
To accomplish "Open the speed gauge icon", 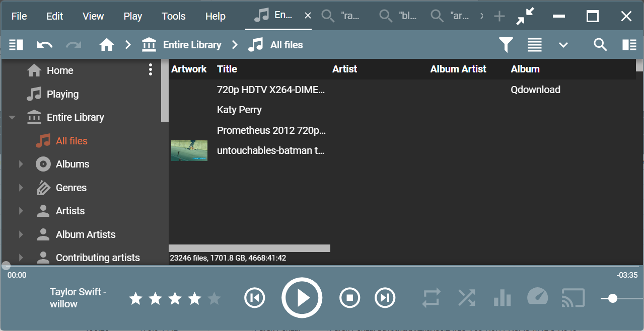I will pyautogui.click(x=537, y=298).
